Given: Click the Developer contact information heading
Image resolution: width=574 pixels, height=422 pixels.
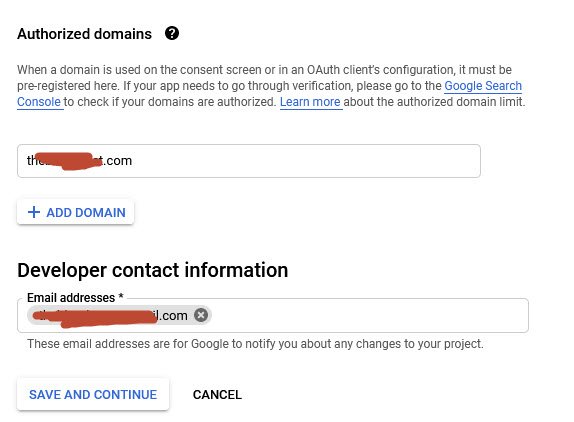Looking at the screenshot, I should [x=153, y=270].
